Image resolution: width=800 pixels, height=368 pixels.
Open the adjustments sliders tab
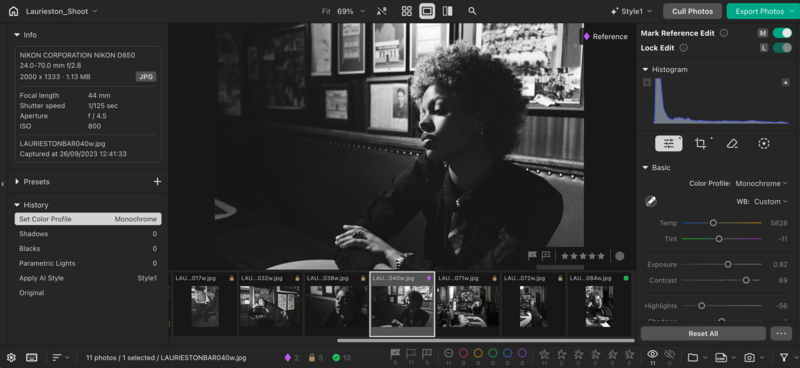tap(668, 143)
